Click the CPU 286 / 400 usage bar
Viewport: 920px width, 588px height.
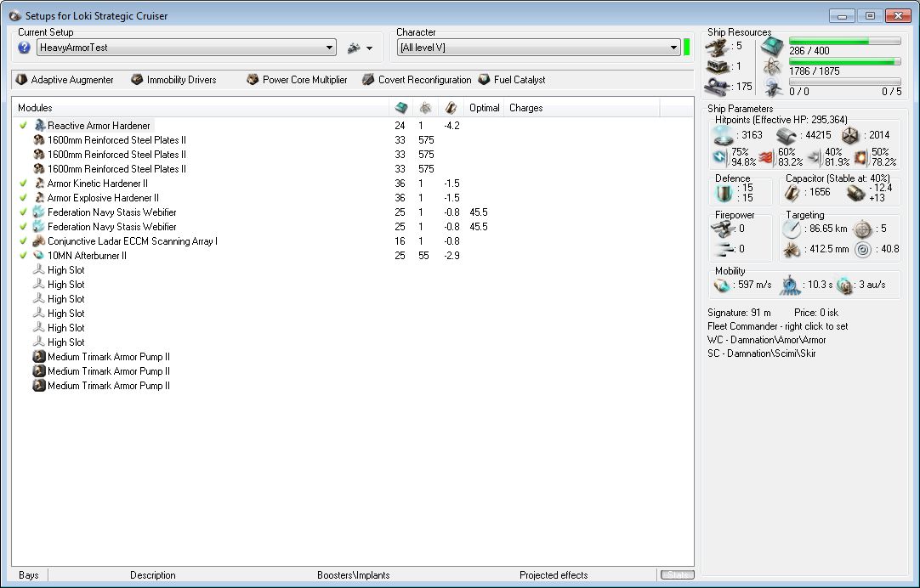[x=845, y=41]
